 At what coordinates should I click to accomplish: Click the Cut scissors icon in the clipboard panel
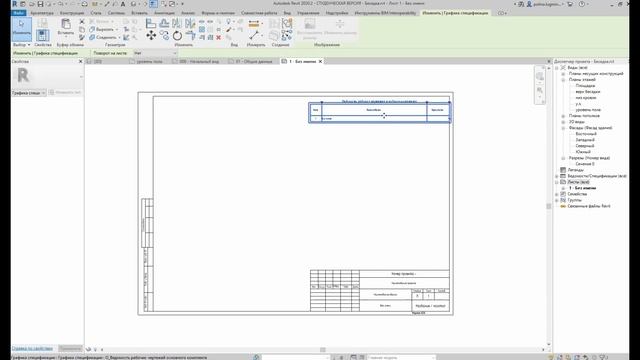[82, 22]
